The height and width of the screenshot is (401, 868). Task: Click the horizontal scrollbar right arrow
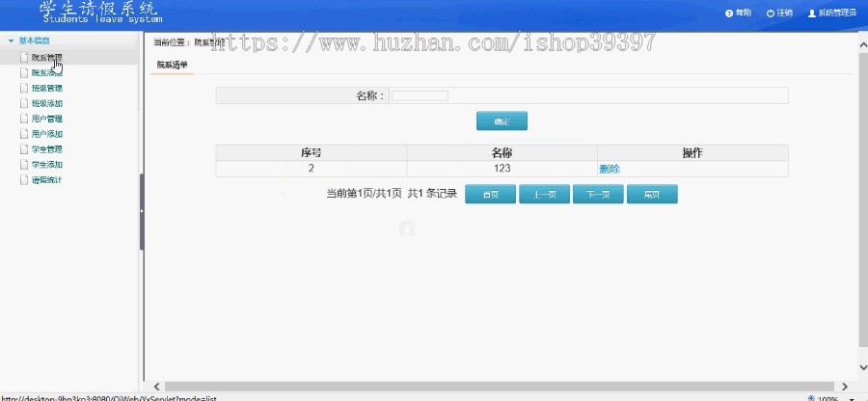pos(845,387)
